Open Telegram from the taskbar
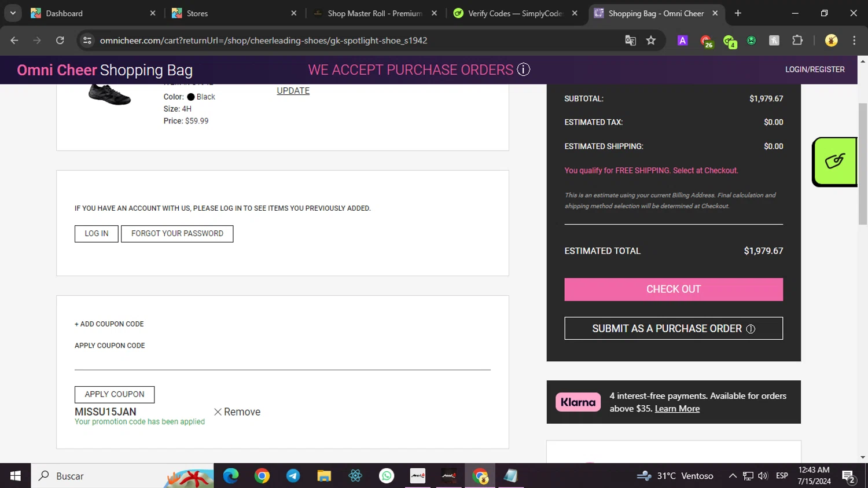This screenshot has width=868, height=488. pyautogui.click(x=293, y=476)
